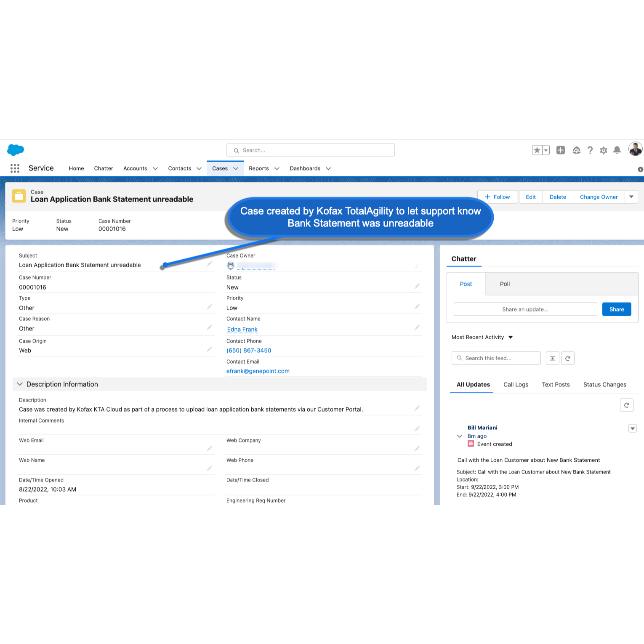This screenshot has height=644, width=644.
Task: Open the Global Actions plus icon
Action: pyautogui.click(x=560, y=150)
